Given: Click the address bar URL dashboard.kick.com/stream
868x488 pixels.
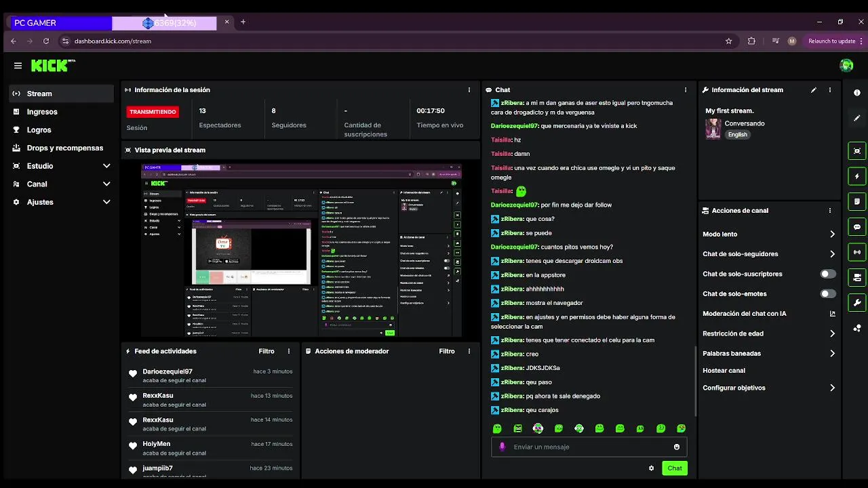Looking at the screenshot, I should click(x=113, y=41).
